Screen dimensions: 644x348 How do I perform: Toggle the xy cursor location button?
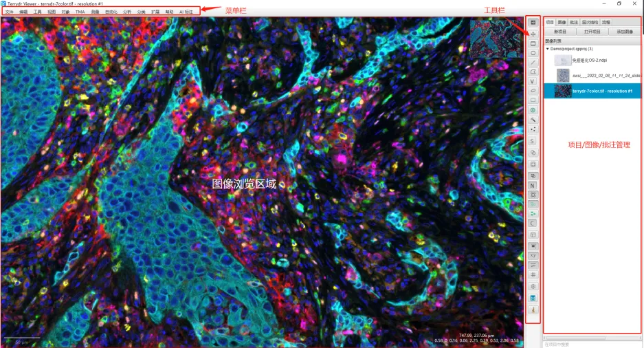tap(533, 256)
